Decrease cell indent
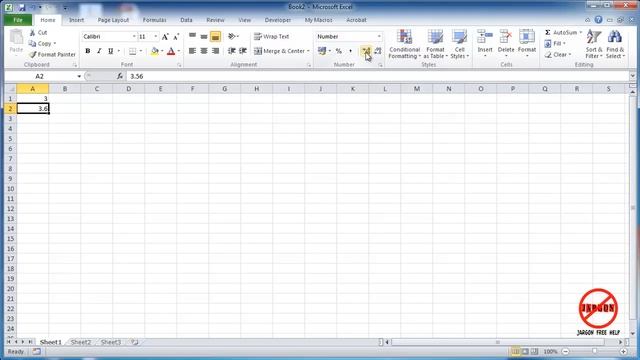 [231, 51]
